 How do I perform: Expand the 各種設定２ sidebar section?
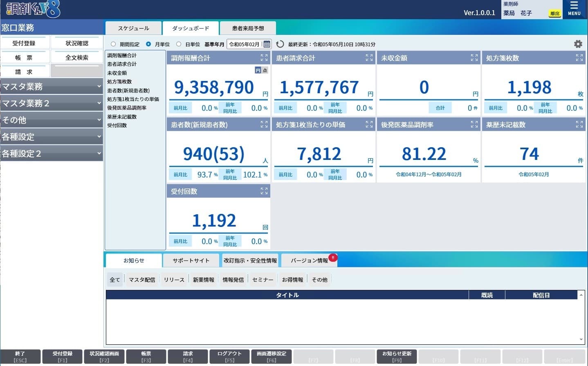tap(52, 153)
